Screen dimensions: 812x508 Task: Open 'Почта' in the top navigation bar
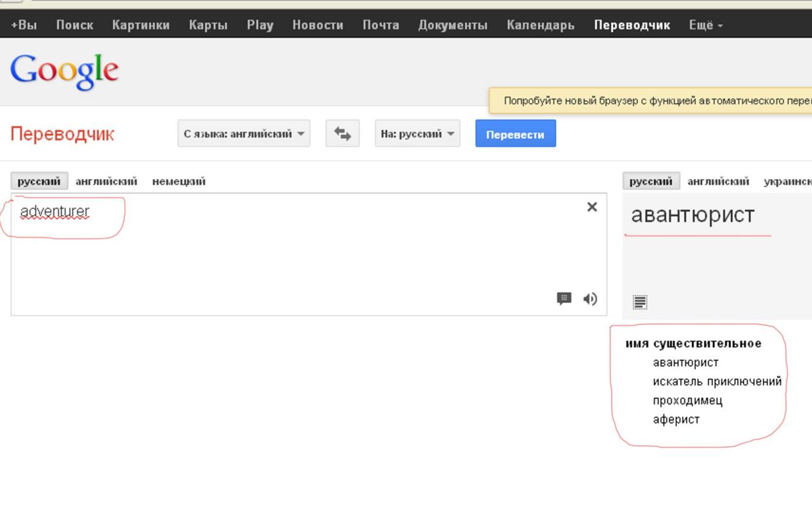(x=381, y=25)
